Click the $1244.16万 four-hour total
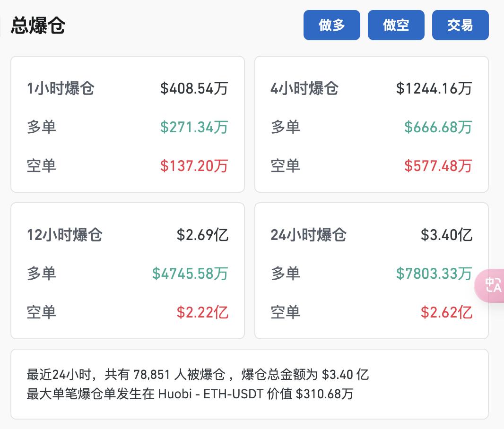 (434, 88)
